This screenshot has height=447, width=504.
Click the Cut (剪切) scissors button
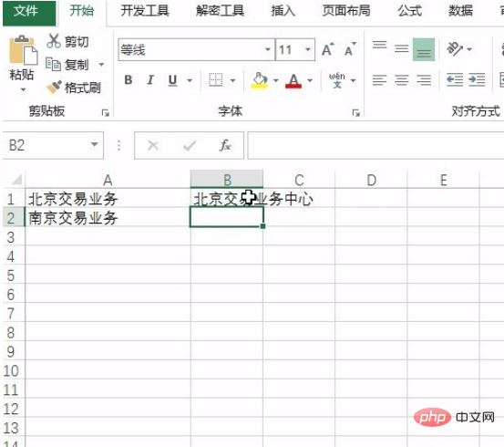tap(67, 42)
